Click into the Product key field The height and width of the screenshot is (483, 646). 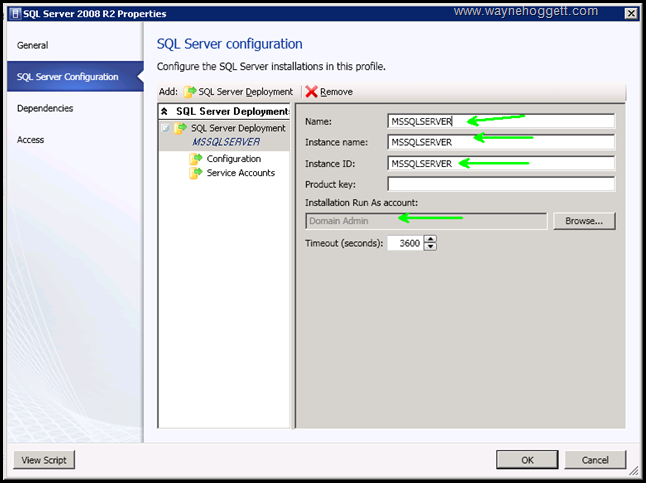500,184
